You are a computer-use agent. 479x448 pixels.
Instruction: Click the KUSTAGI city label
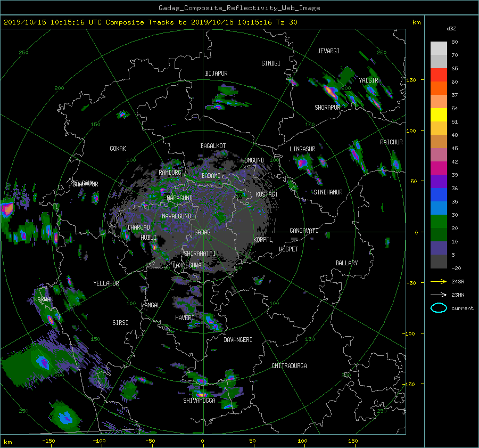(x=267, y=194)
